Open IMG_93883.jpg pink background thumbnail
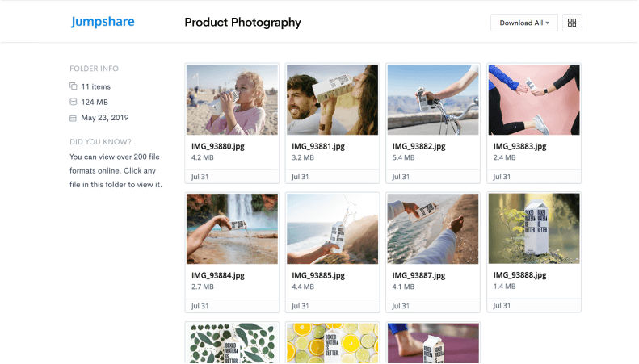This screenshot has height=364, width=639. coord(534,99)
